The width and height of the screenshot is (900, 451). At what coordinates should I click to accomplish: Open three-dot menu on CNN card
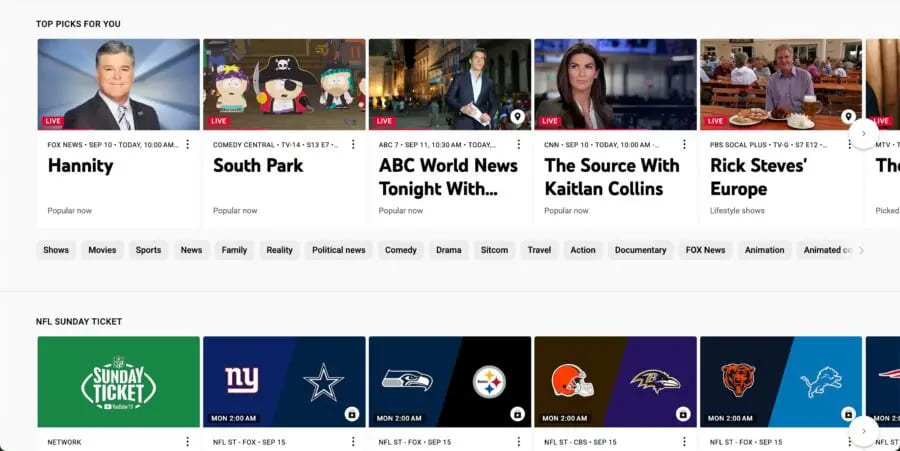tap(684, 145)
